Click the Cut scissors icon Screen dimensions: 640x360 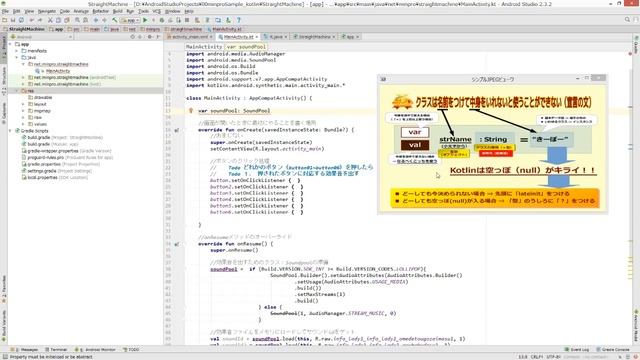[50, 20]
